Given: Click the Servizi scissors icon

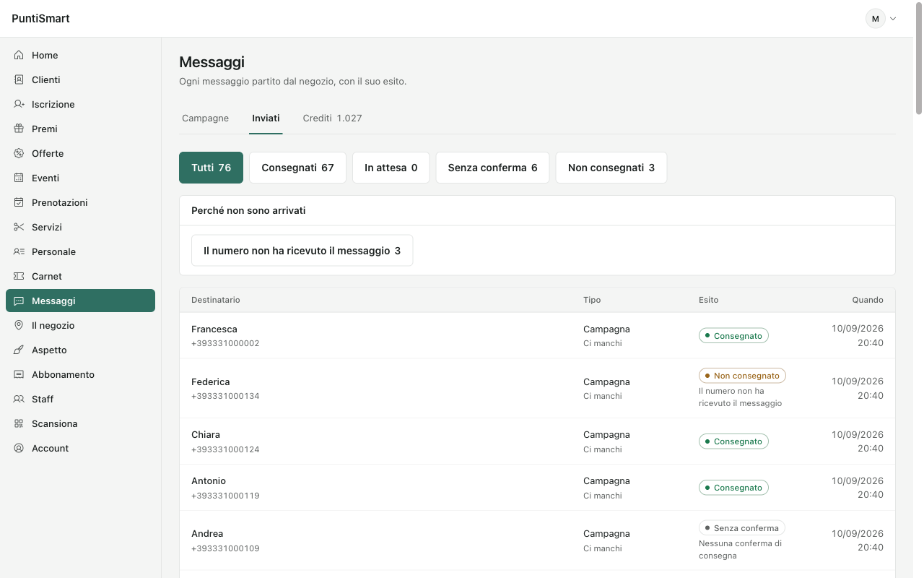Looking at the screenshot, I should pos(19,227).
